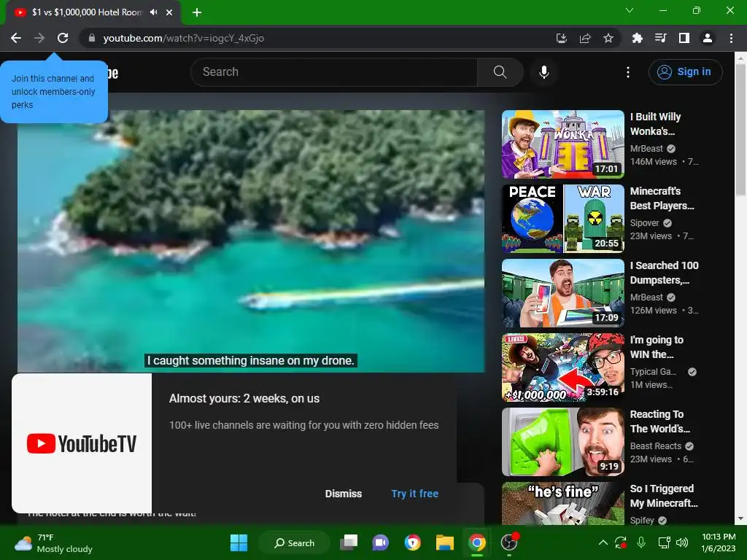Click Try it free for YouTube TV

tap(414, 494)
